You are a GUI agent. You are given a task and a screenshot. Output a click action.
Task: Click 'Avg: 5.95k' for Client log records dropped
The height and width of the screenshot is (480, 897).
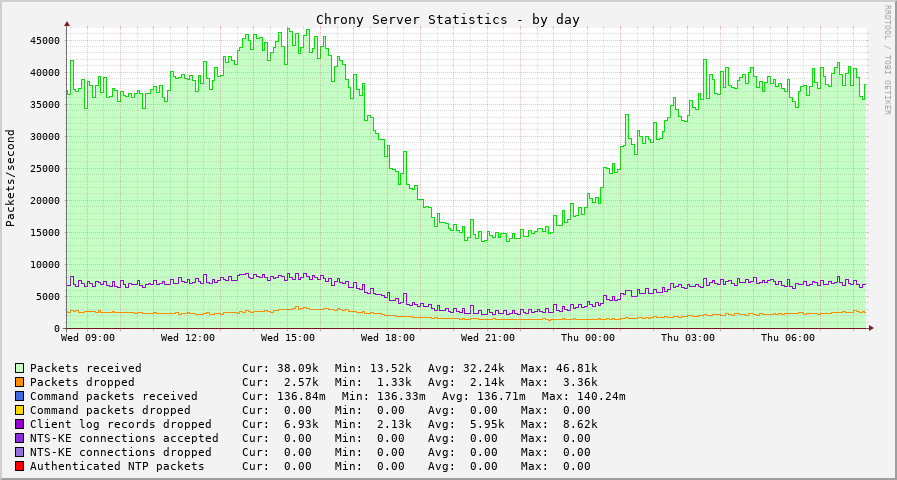coord(466,425)
